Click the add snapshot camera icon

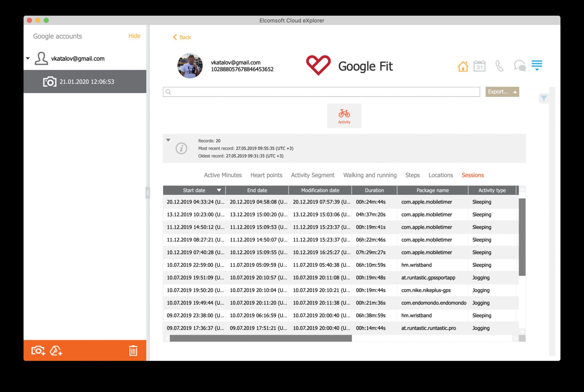click(x=38, y=351)
